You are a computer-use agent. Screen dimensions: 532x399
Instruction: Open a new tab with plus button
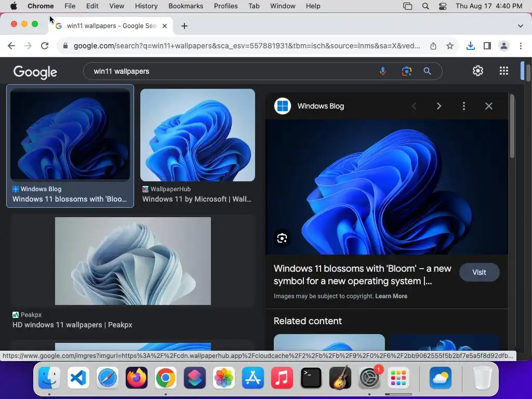point(184,26)
